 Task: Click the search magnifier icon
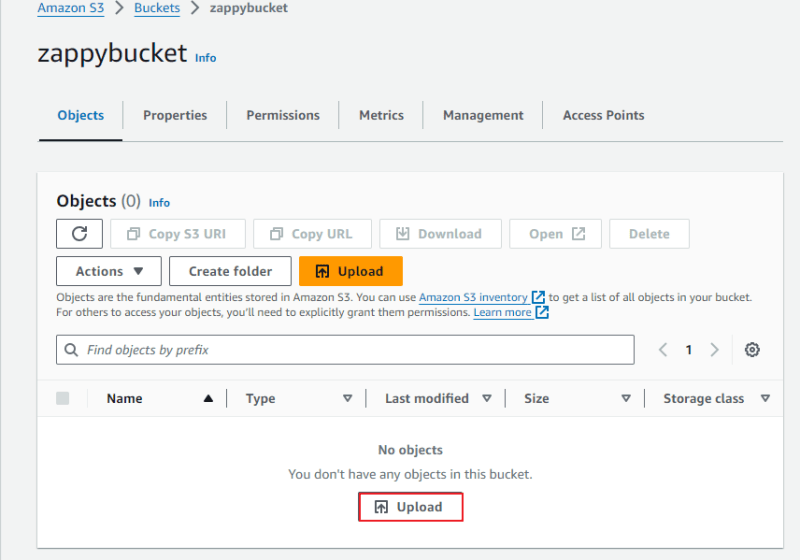click(x=71, y=350)
